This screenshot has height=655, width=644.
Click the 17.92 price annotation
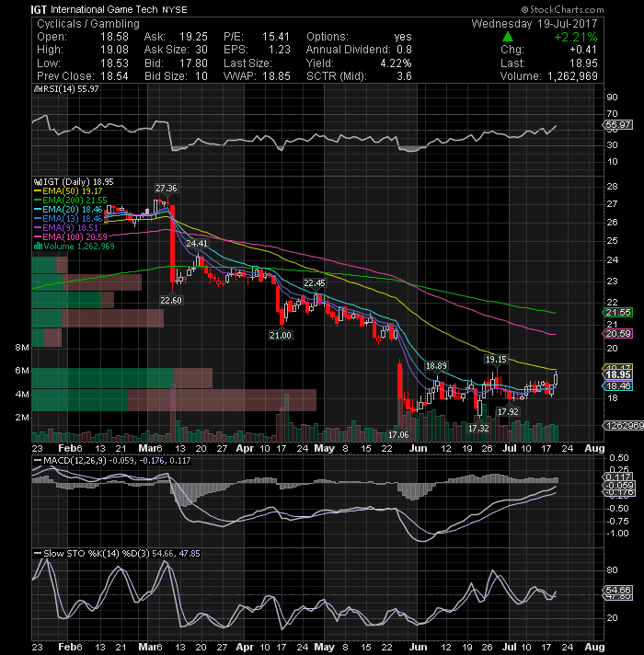pos(508,411)
